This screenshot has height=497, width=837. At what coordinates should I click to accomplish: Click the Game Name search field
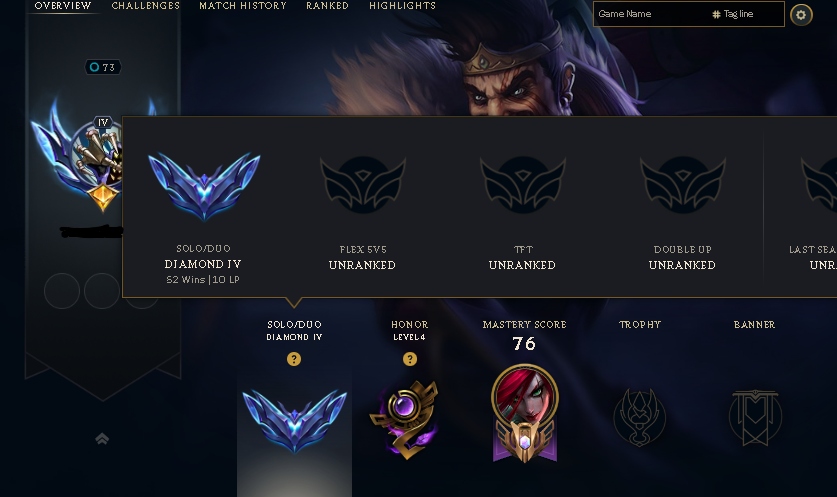click(x=652, y=14)
